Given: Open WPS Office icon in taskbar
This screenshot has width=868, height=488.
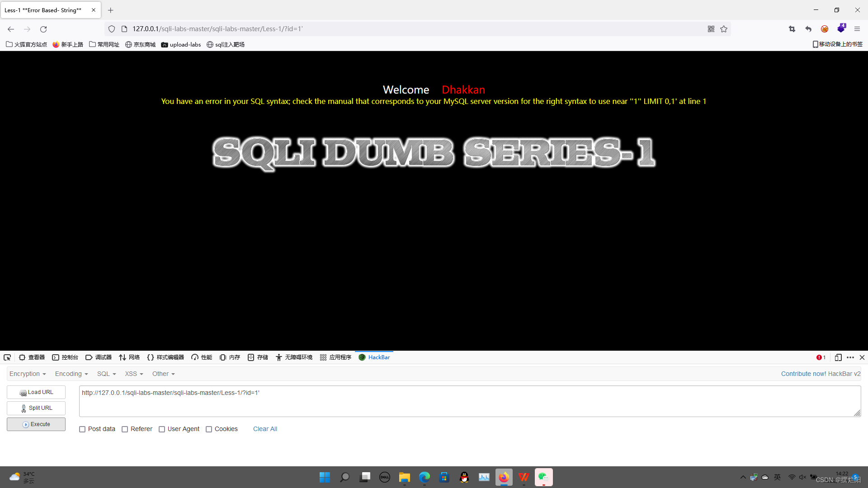Looking at the screenshot, I should (x=524, y=477).
